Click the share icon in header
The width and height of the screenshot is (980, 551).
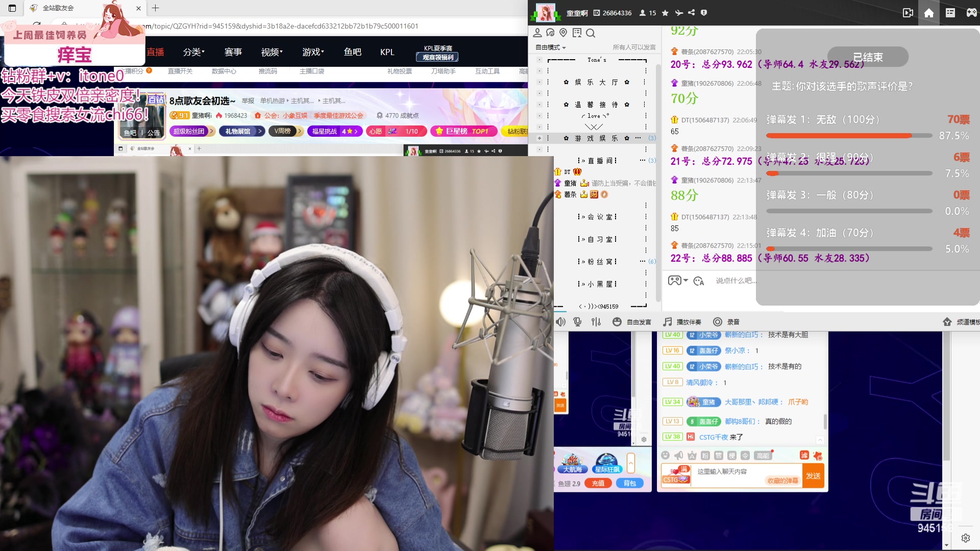(x=691, y=13)
